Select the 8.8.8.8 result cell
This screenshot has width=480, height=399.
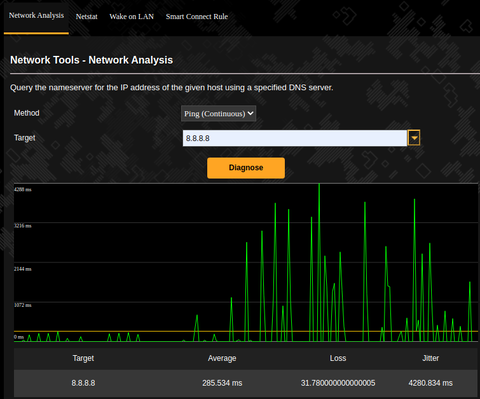pos(83,383)
